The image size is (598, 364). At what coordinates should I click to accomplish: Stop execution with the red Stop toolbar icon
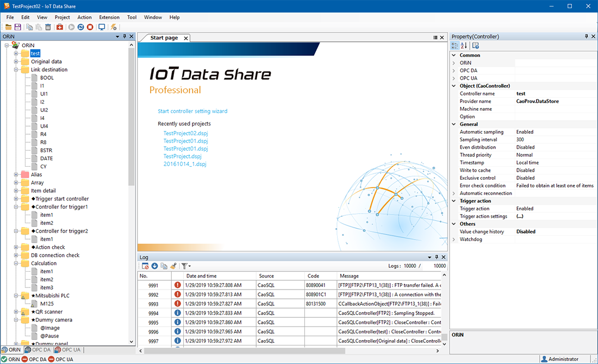[90, 27]
